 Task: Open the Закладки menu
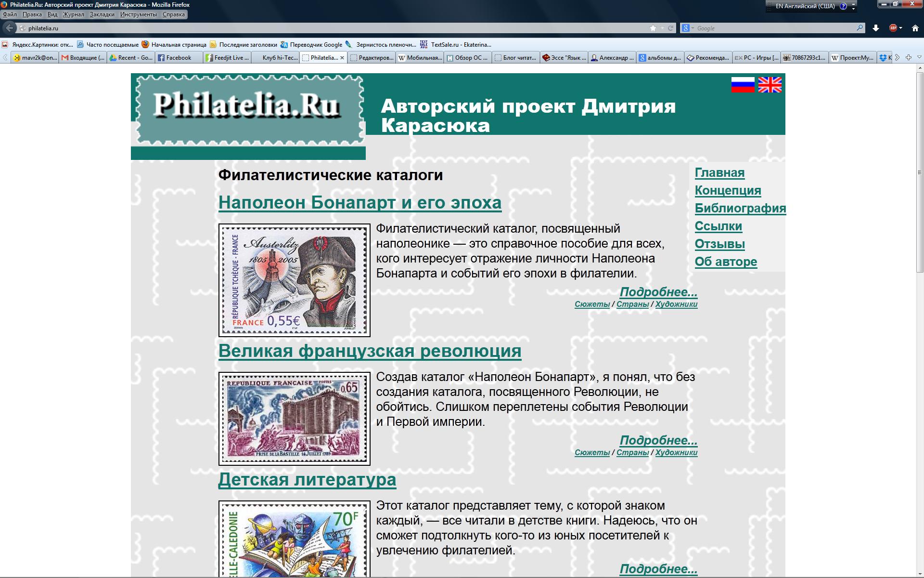[x=102, y=14]
